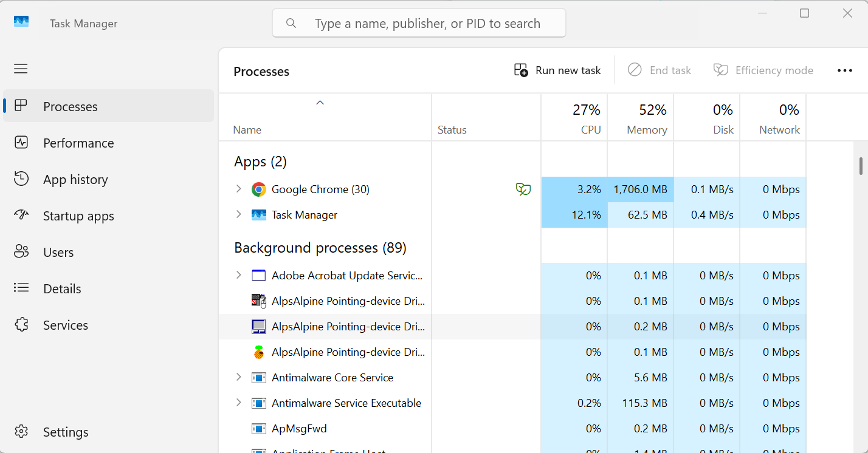Screen dimensions: 868x453
Task: Click the Performance sidebar icon
Action: pos(21,143)
